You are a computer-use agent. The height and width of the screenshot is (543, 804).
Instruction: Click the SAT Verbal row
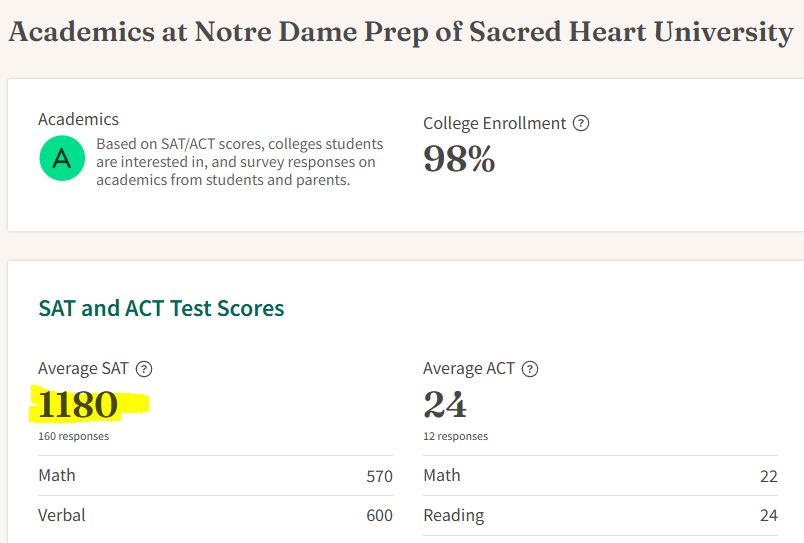(215, 515)
